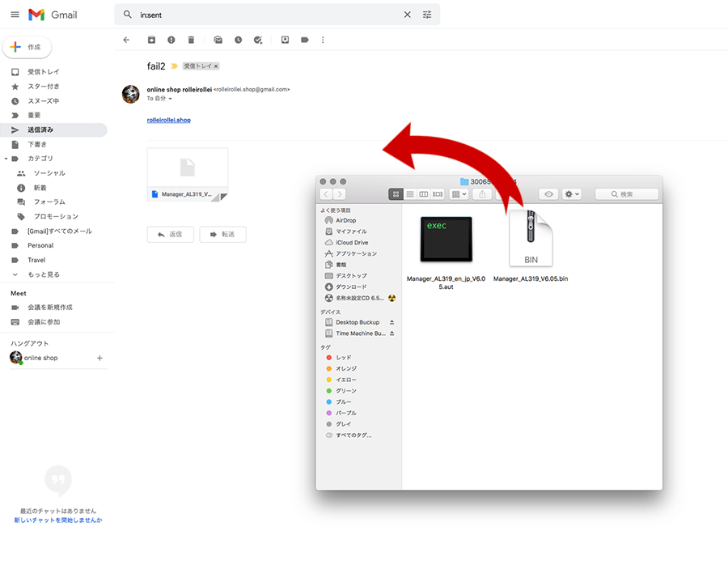Archive the open email
Image resolution: width=728 pixels, height=586 pixels.
click(x=151, y=40)
